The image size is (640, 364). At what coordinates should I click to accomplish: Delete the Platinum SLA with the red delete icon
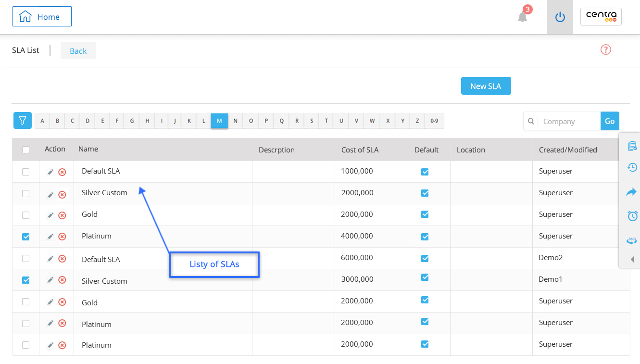coord(62,236)
